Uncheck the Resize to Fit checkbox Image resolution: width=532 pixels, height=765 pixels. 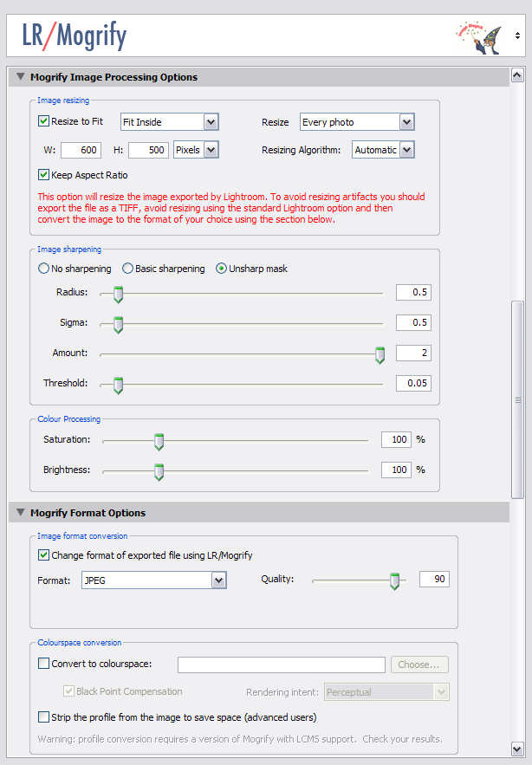click(x=43, y=121)
